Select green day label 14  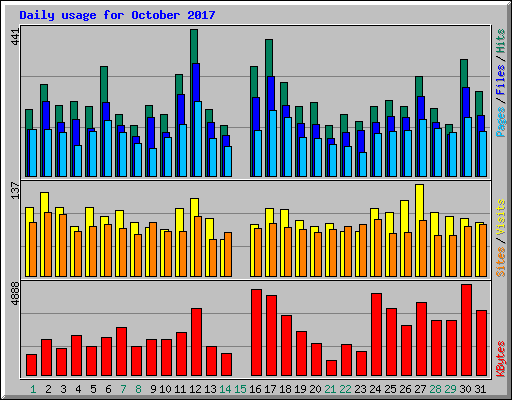pos(225,389)
